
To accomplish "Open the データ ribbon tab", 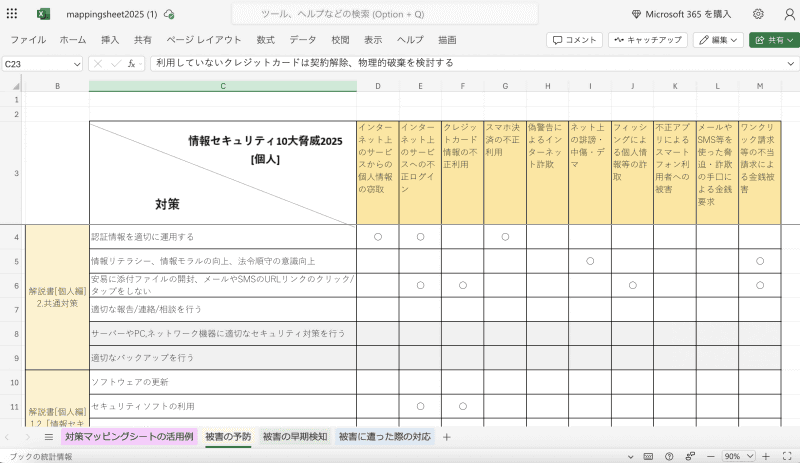I will pyautogui.click(x=303, y=40).
